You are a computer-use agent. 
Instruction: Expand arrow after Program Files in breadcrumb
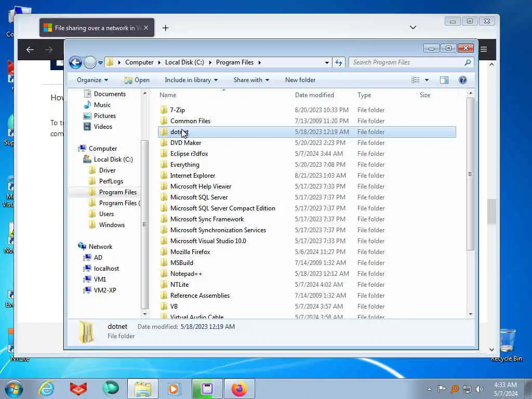(260, 62)
